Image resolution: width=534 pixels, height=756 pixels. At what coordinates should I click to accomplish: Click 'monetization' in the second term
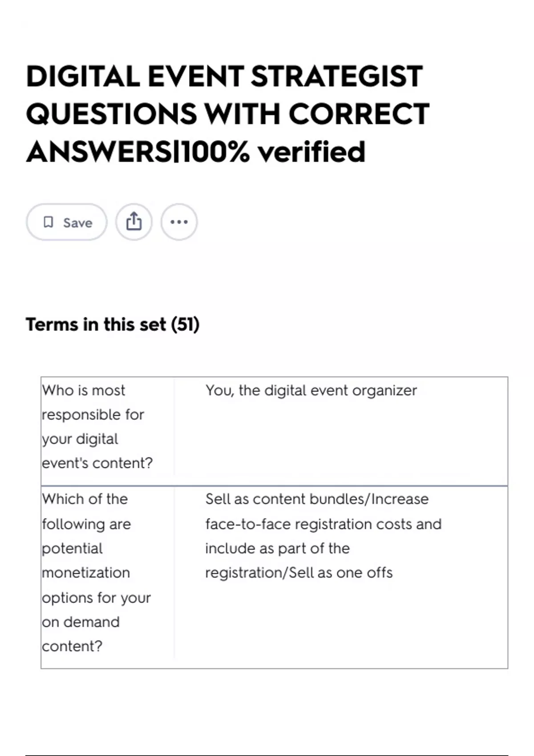click(86, 572)
